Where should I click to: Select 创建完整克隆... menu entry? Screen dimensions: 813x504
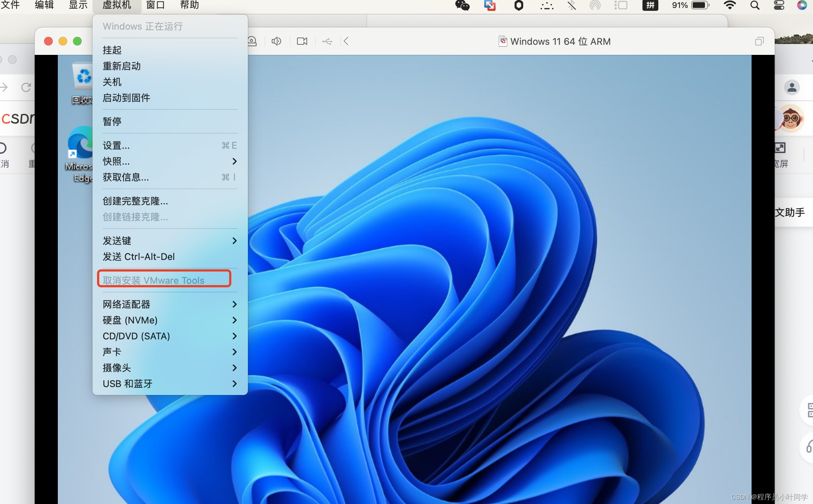coord(135,201)
